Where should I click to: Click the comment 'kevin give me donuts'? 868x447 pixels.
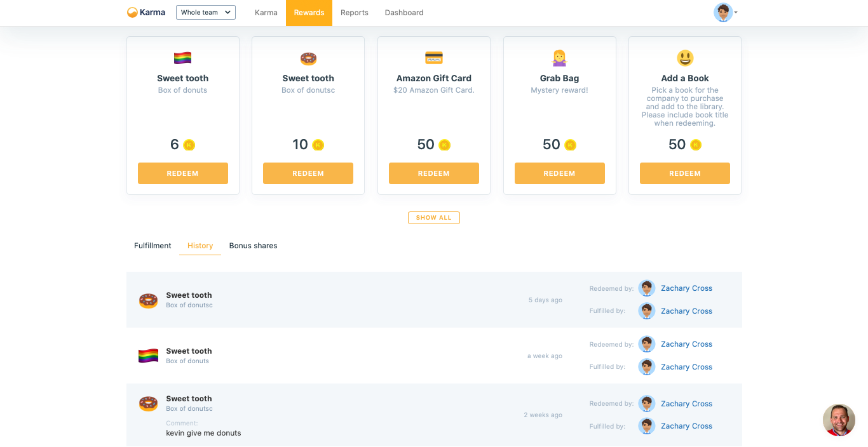point(203,433)
